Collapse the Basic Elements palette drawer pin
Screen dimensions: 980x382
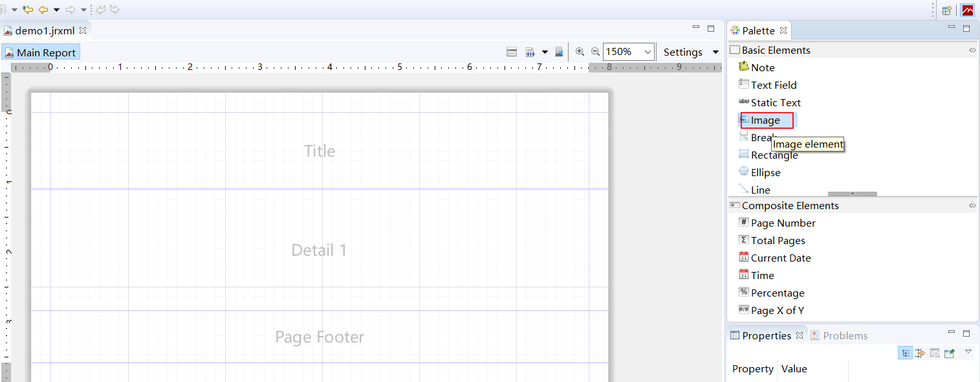point(972,50)
